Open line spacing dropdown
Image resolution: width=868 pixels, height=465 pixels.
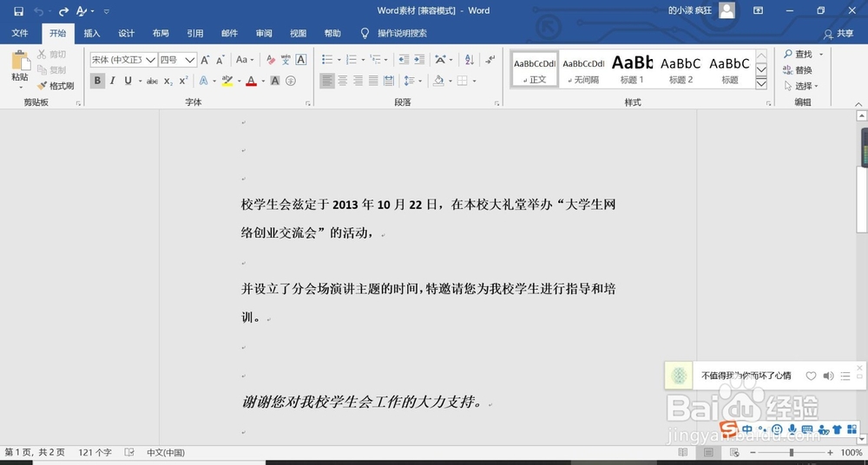[x=413, y=81]
